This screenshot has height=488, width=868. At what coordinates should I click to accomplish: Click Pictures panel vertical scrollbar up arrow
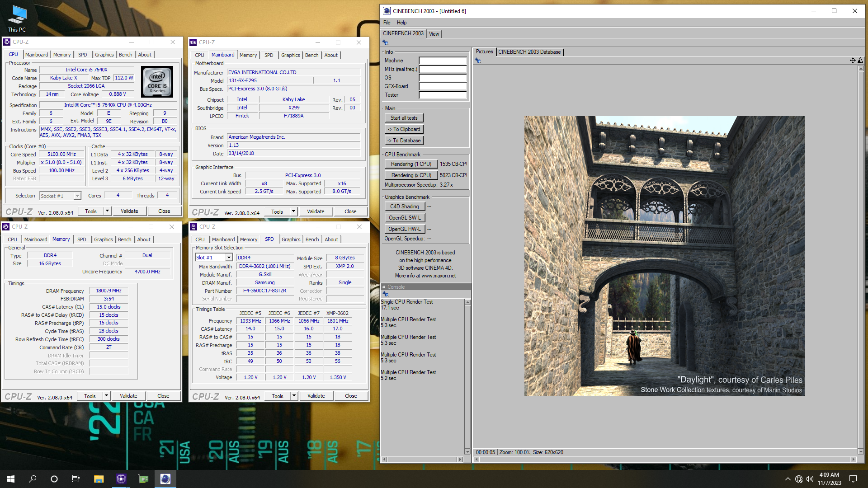click(x=861, y=69)
